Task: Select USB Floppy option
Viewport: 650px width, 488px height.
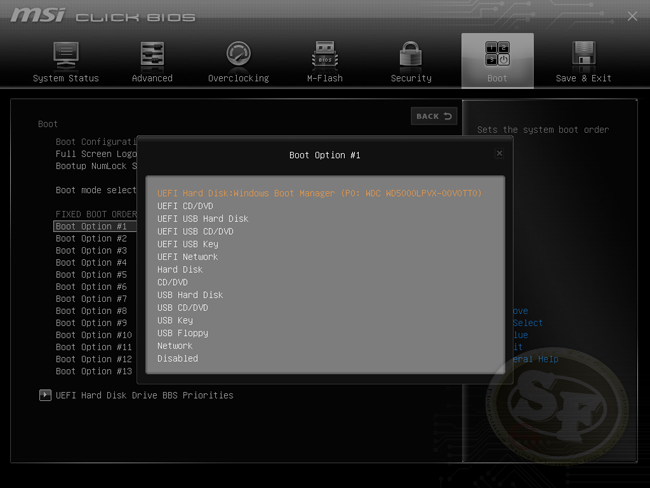Action: click(x=182, y=333)
